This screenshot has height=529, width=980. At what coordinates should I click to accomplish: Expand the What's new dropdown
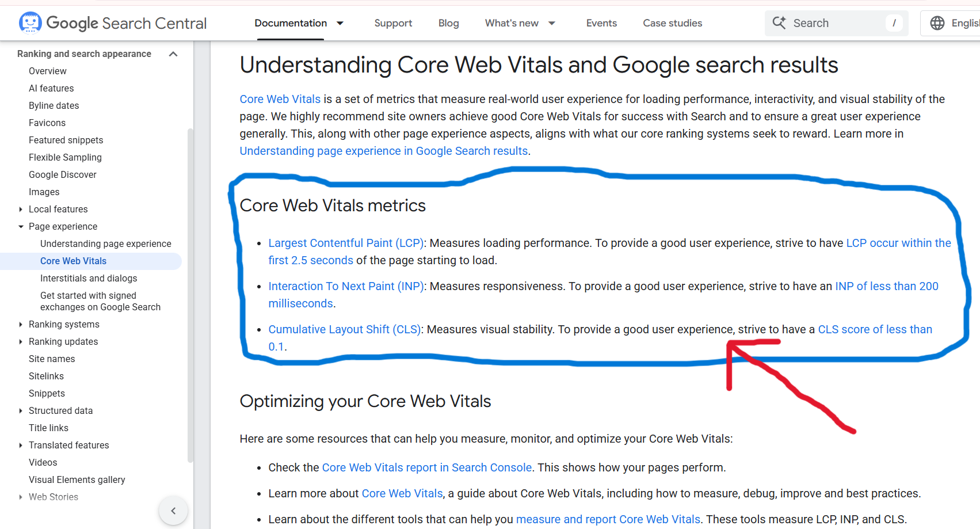tap(519, 23)
